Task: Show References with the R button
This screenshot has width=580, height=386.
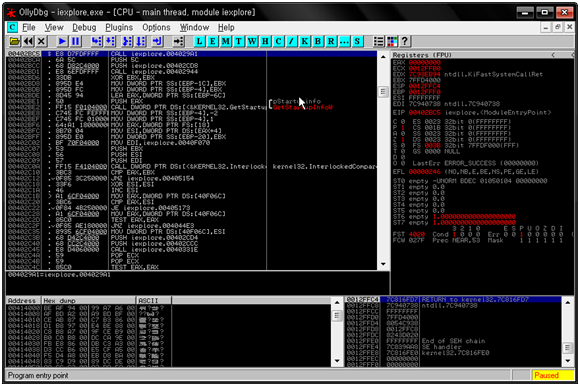Action: tap(331, 41)
